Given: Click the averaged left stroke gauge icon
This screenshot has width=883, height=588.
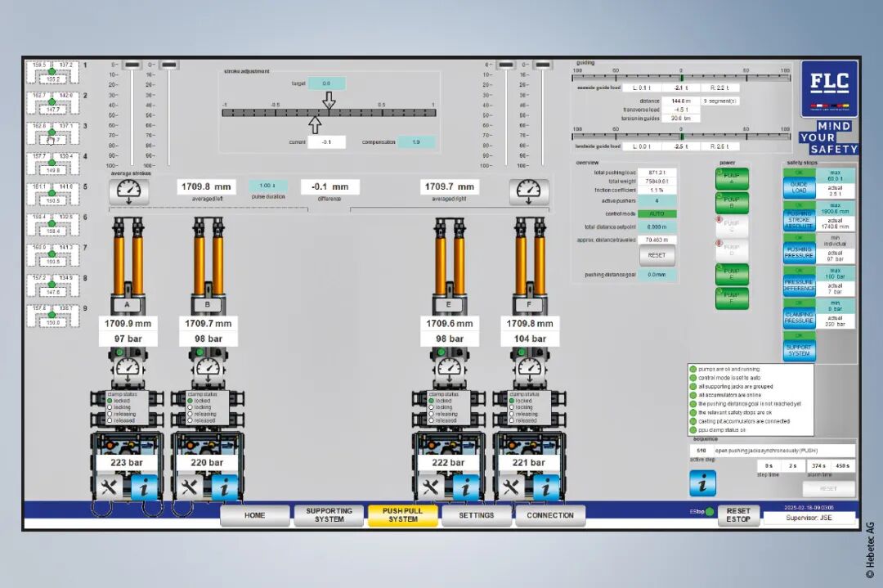Looking at the screenshot, I should coord(129,191).
